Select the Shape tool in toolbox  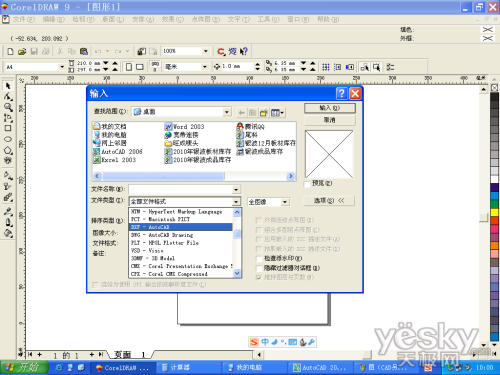(8, 97)
